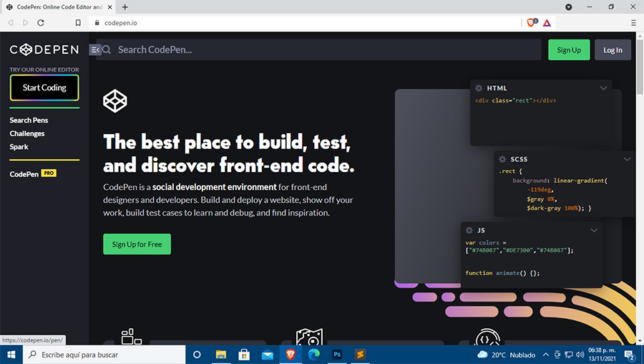
Task: Click the Start Coding button
Action: pos(44,87)
